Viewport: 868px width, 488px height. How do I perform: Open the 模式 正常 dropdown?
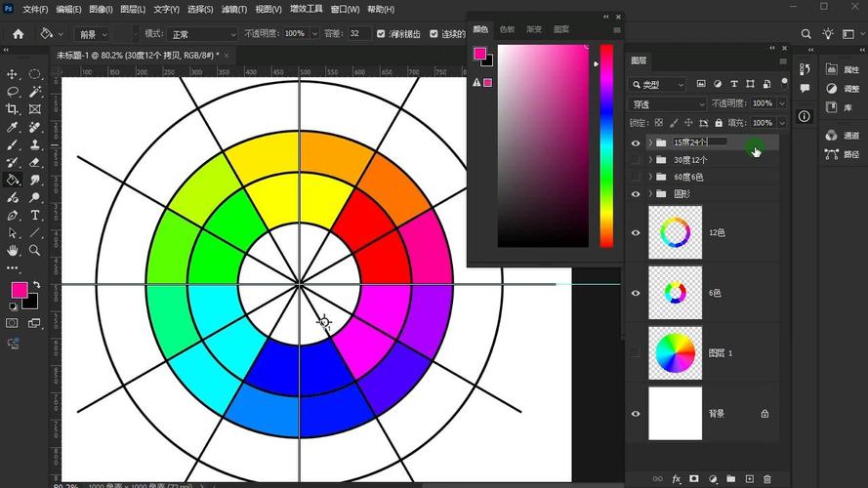click(203, 34)
